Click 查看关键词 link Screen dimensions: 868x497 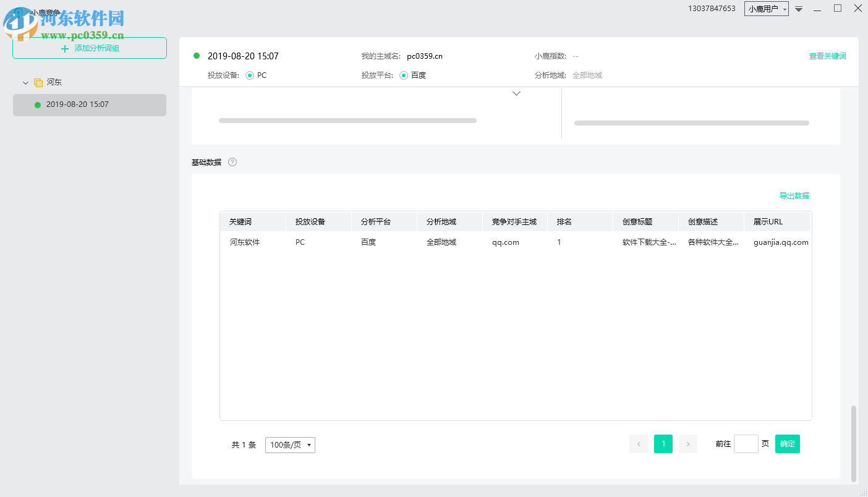[x=828, y=55]
